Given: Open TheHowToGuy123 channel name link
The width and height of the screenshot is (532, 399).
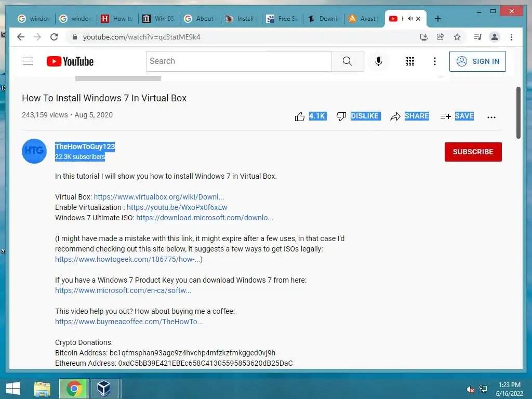Looking at the screenshot, I should [85, 147].
